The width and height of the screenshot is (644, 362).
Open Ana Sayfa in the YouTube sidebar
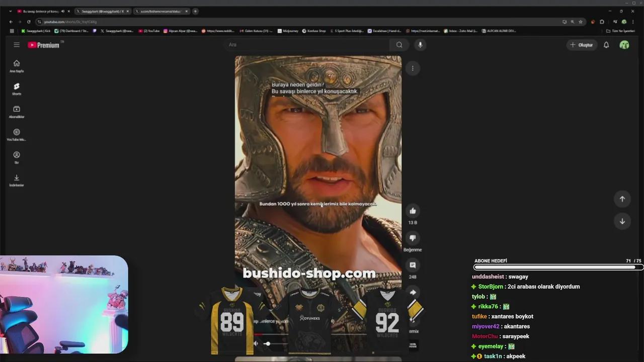pyautogui.click(x=17, y=66)
